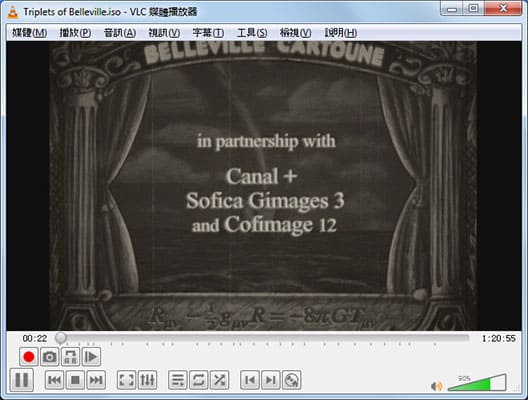Go to previous DVD chapter
Screen dimensions: 528x400
(250, 380)
